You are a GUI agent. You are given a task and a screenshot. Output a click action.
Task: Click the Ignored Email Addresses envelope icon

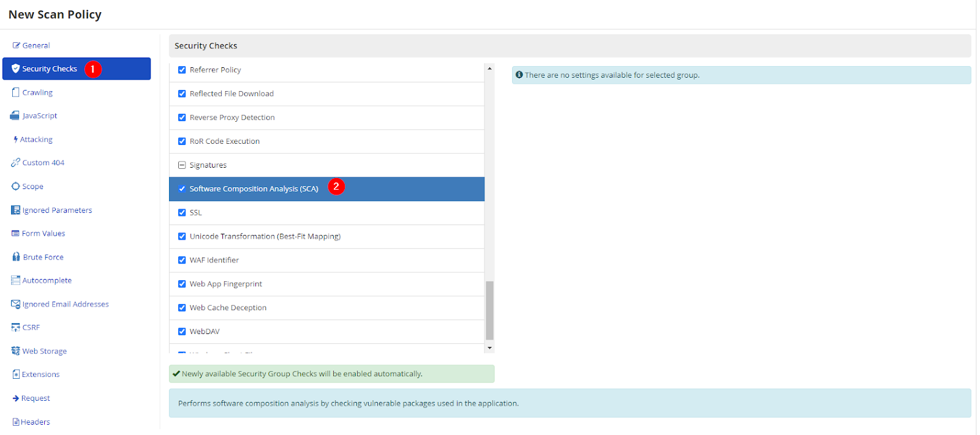pyautogui.click(x=16, y=304)
